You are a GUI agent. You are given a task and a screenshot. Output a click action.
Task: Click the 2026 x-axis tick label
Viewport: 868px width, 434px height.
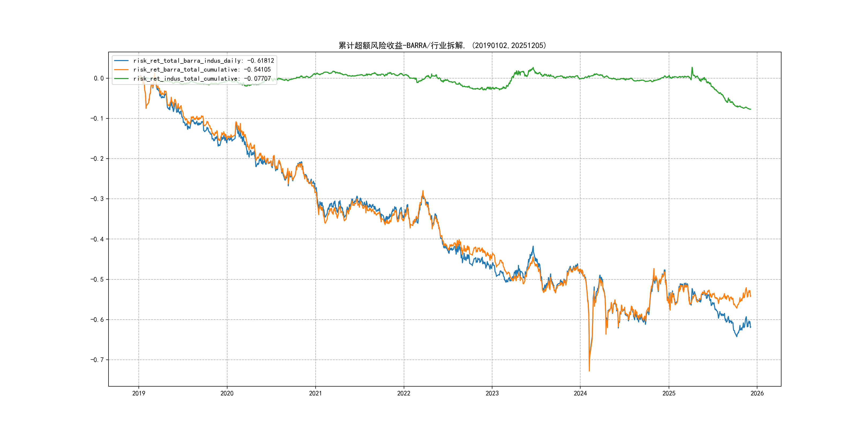click(757, 393)
